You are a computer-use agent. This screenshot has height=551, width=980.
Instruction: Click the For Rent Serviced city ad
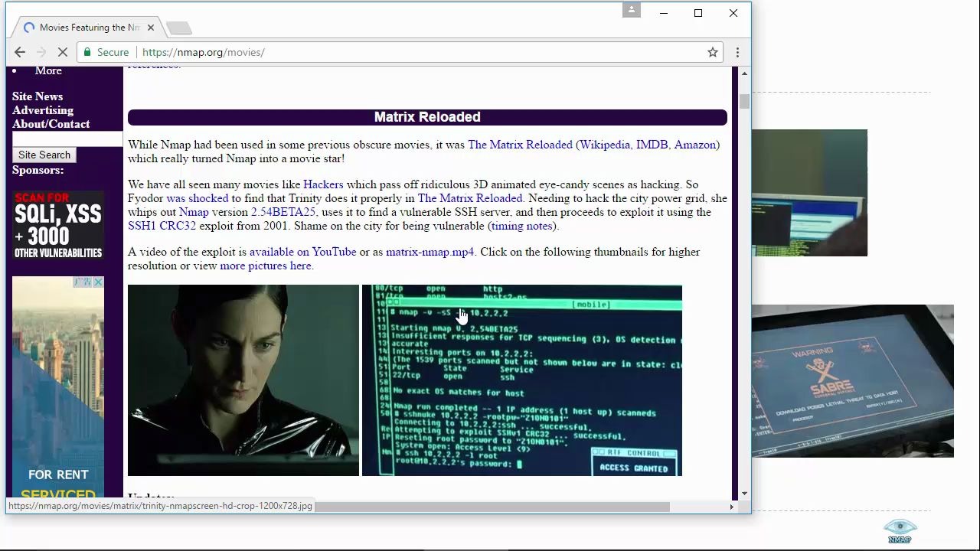pyautogui.click(x=58, y=387)
